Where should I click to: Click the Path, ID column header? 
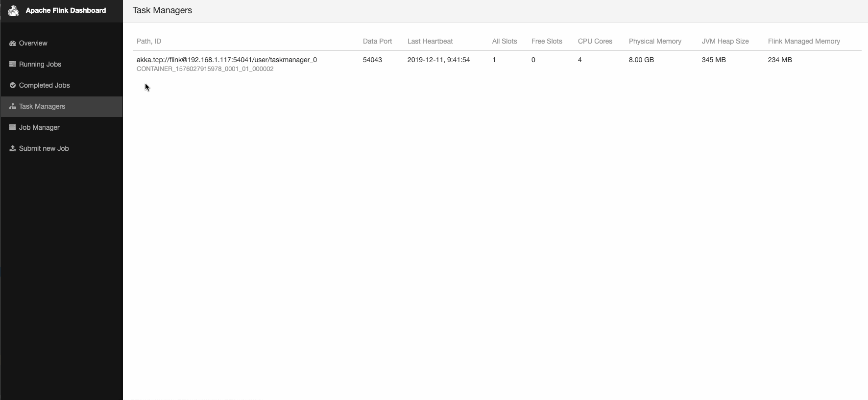[149, 41]
